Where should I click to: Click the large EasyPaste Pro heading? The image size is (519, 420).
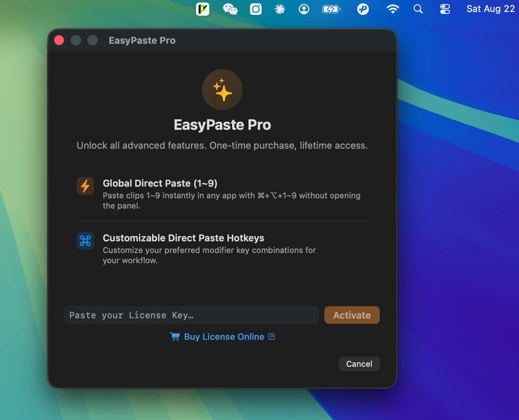pos(222,125)
